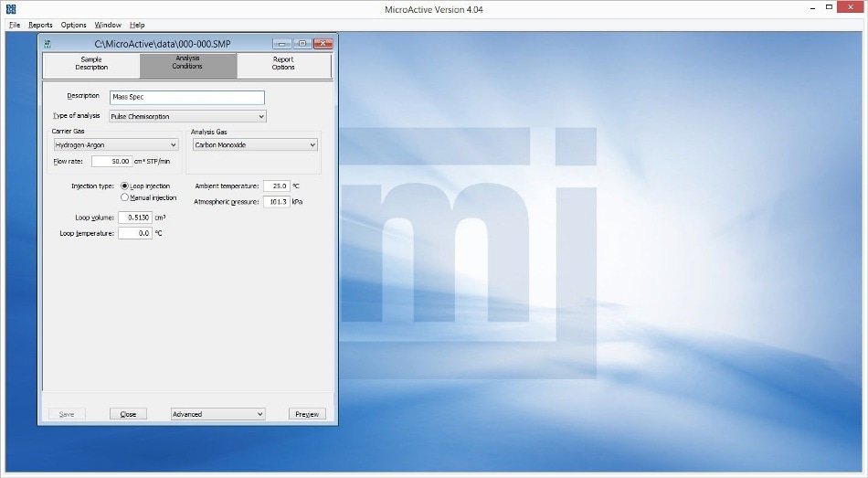Screen dimensions: 868x478
Task: Minimize the 000-000.SMP child window
Action: click(281, 44)
